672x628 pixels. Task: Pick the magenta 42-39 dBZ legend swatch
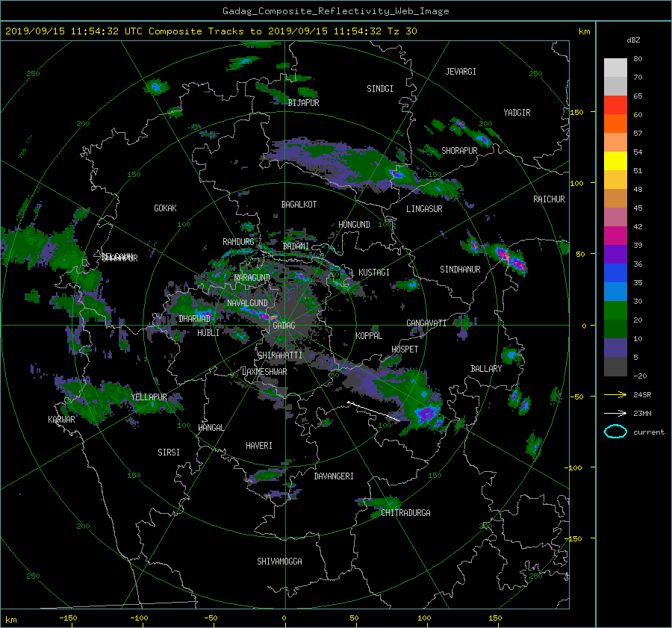[x=615, y=236]
